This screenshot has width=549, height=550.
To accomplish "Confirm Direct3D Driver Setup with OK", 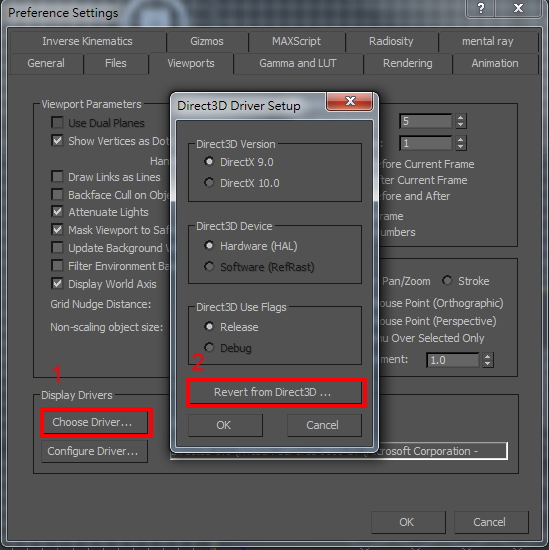I will 225,425.
